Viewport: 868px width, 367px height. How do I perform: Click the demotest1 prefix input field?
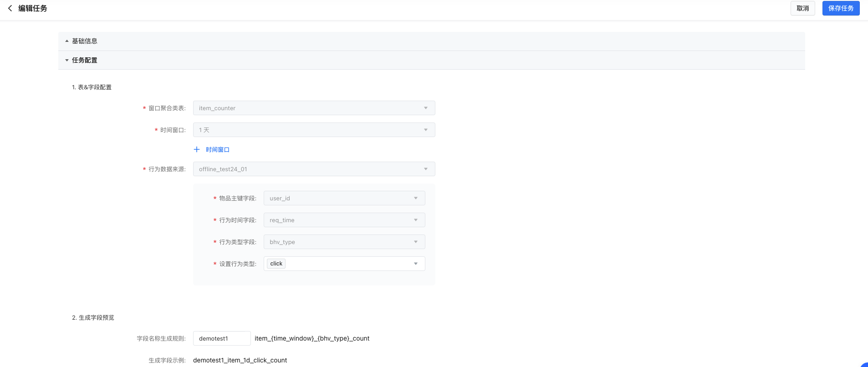click(x=222, y=338)
